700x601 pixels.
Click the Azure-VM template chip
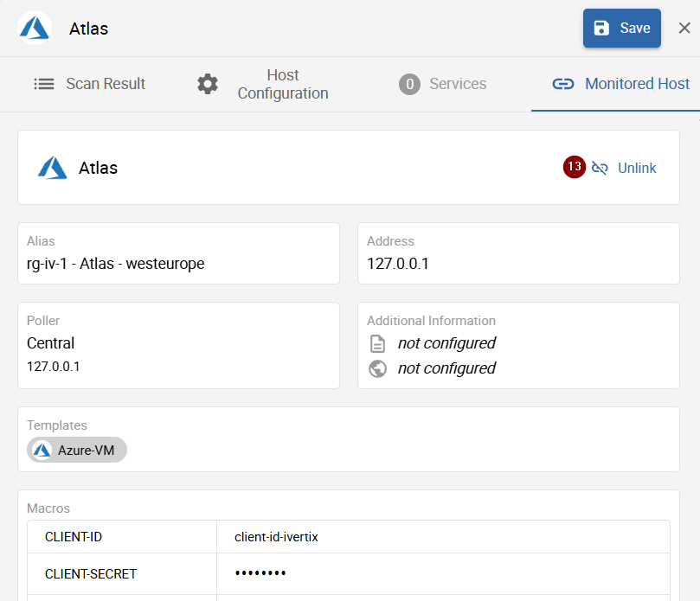click(x=77, y=450)
